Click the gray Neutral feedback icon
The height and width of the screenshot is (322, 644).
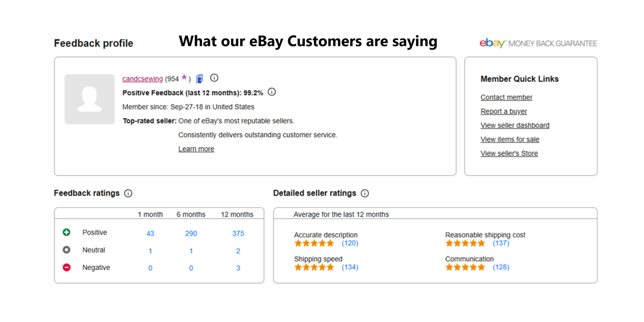click(x=67, y=250)
